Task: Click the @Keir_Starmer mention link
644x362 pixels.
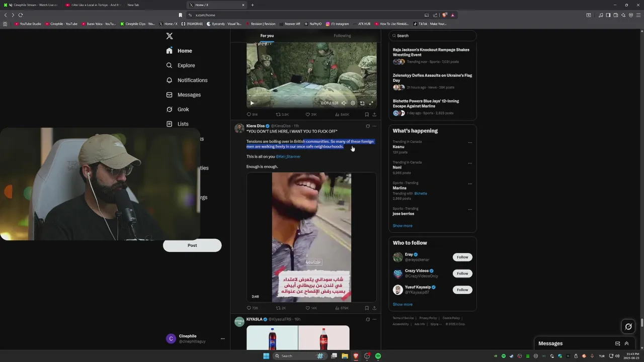Action: click(x=288, y=156)
